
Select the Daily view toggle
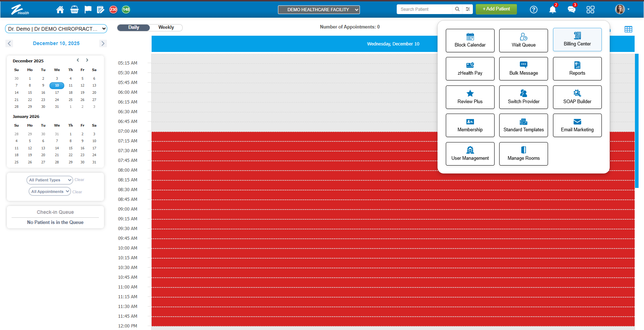click(x=134, y=27)
